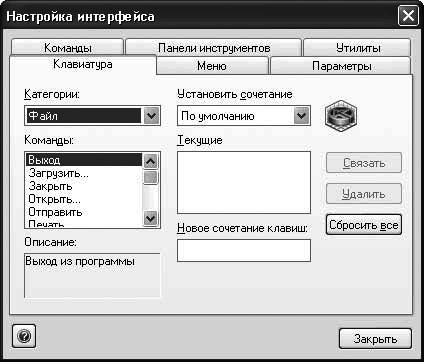The width and height of the screenshot is (424, 362).
Task: Click the Удалить button
Action: pyautogui.click(x=364, y=194)
